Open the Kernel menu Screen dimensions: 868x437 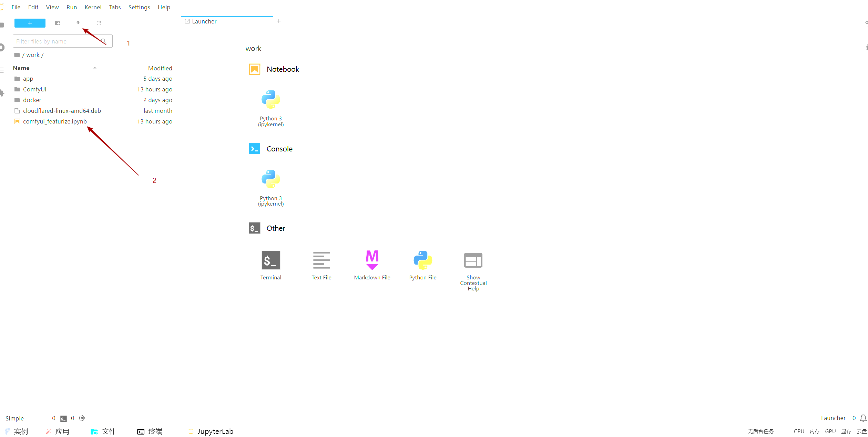tap(93, 7)
